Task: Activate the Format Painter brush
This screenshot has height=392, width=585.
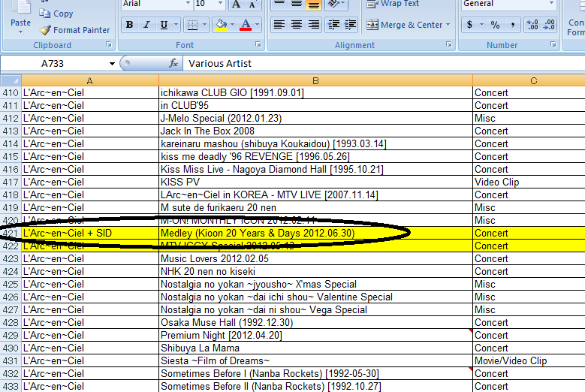Action: tap(74, 30)
